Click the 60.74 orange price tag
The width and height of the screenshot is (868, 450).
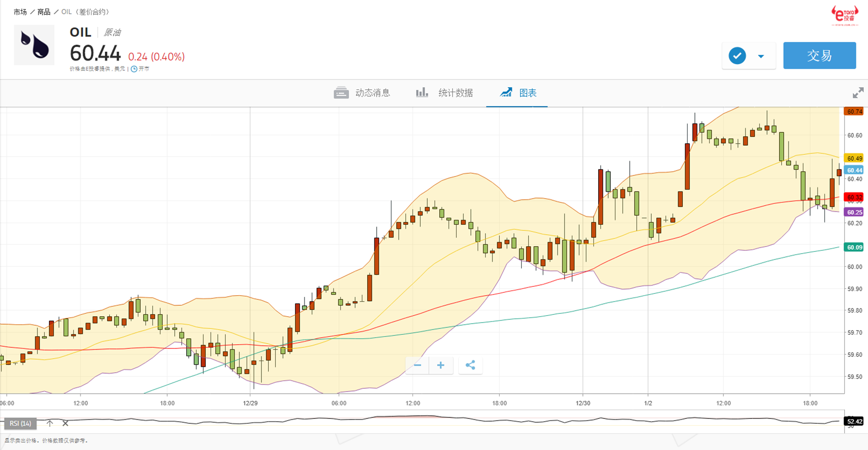tap(854, 112)
